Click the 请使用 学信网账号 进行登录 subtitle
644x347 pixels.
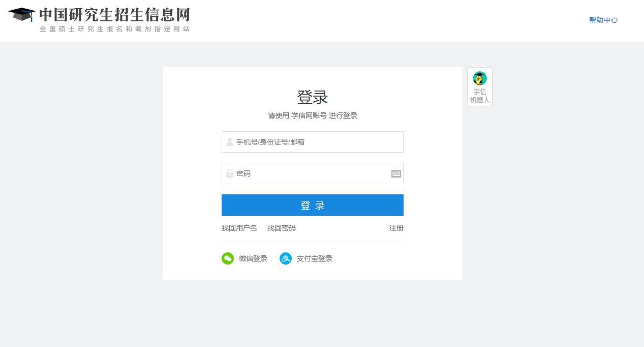click(313, 115)
